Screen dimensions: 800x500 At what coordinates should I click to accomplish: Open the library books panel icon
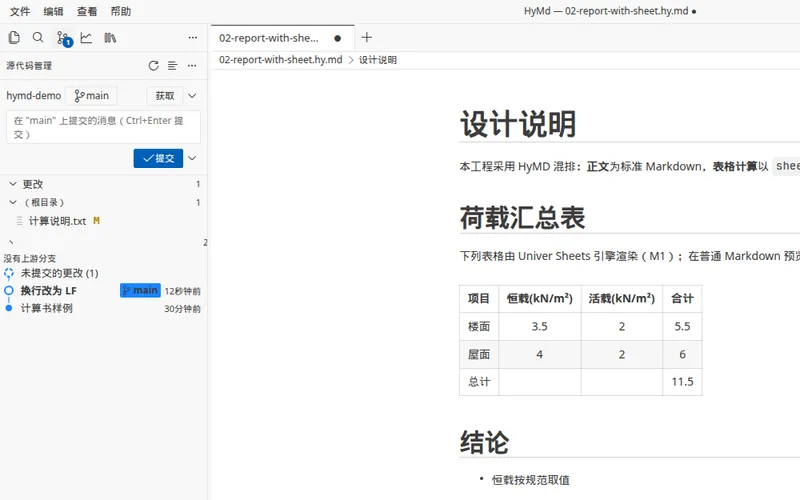point(110,37)
